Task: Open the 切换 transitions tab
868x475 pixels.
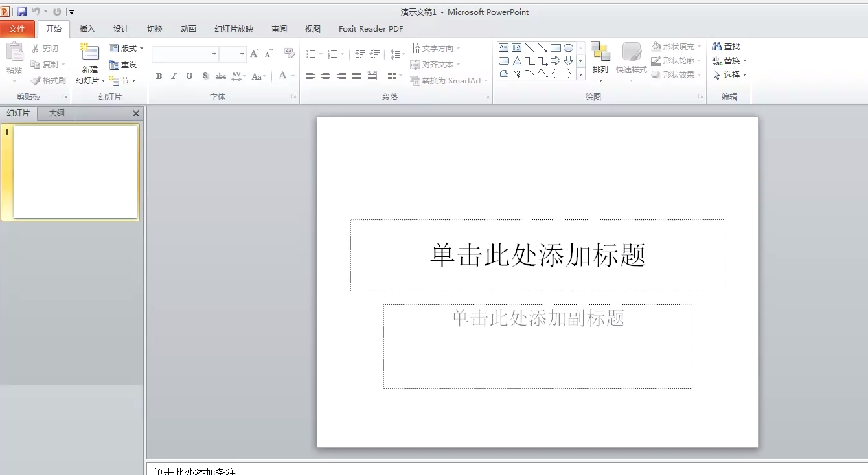Action: [x=155, y=29]
